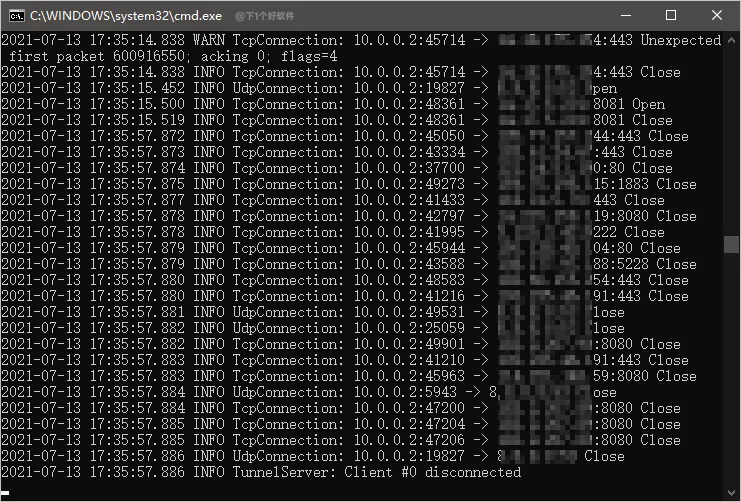Viewport: 741px width, 502px height.
Task: Click the scrollbar up arrow
Action: pyautogui.click(x=732, y=41)
